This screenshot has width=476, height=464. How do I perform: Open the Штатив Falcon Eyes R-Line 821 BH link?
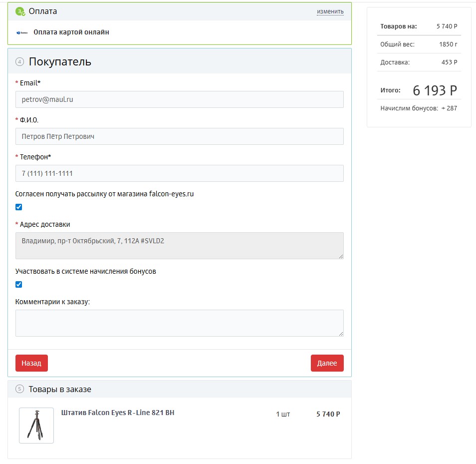click(118, 413)
